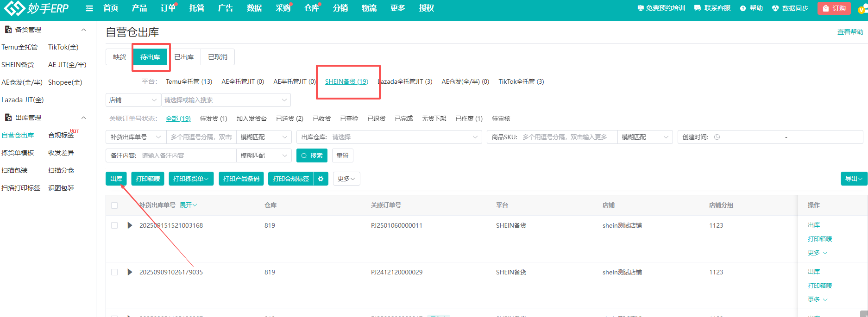Open the 采购 top menu
Image resolution: width=868 pixels, height=317 pixels.
[x=283, y=8]
